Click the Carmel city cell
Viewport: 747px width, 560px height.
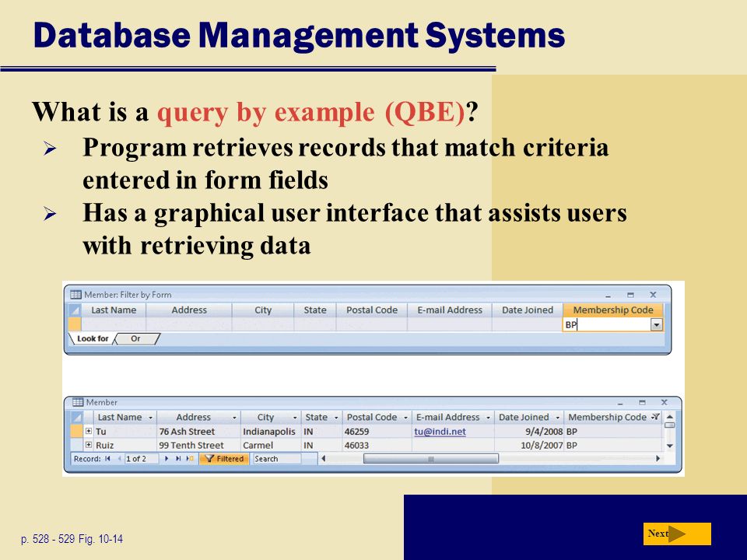tap(271, 445)
